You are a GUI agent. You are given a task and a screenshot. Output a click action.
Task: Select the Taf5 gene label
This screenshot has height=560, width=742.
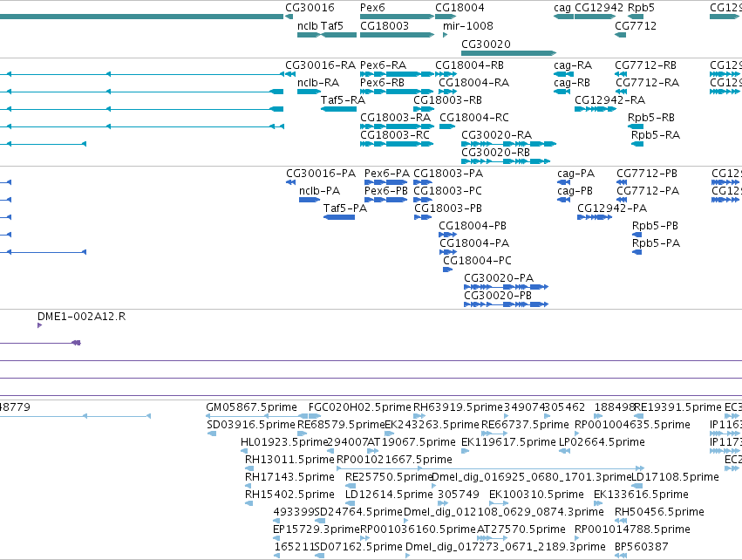pos(331,25)
